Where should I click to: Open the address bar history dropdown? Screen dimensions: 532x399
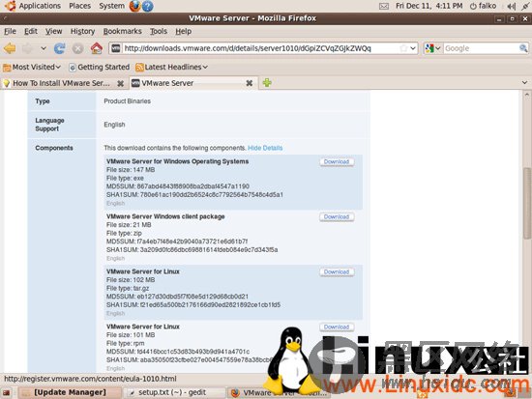[413, 48]
